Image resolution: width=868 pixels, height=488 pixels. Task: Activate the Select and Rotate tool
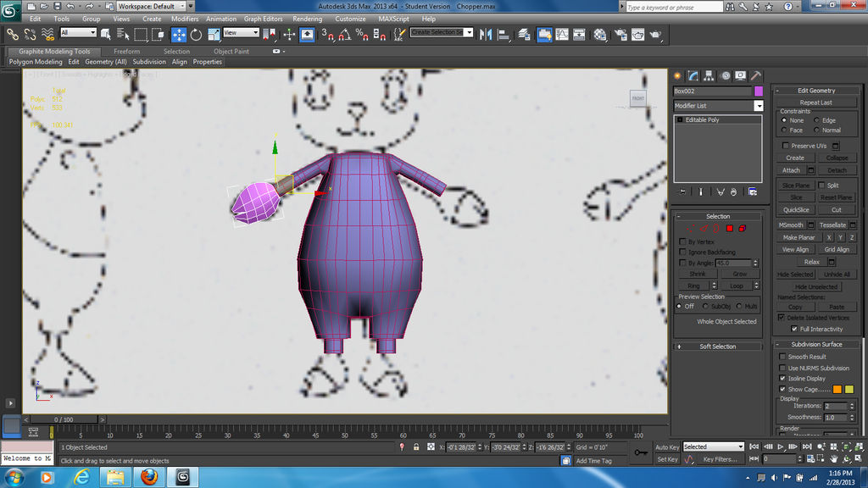pos(196,34)
